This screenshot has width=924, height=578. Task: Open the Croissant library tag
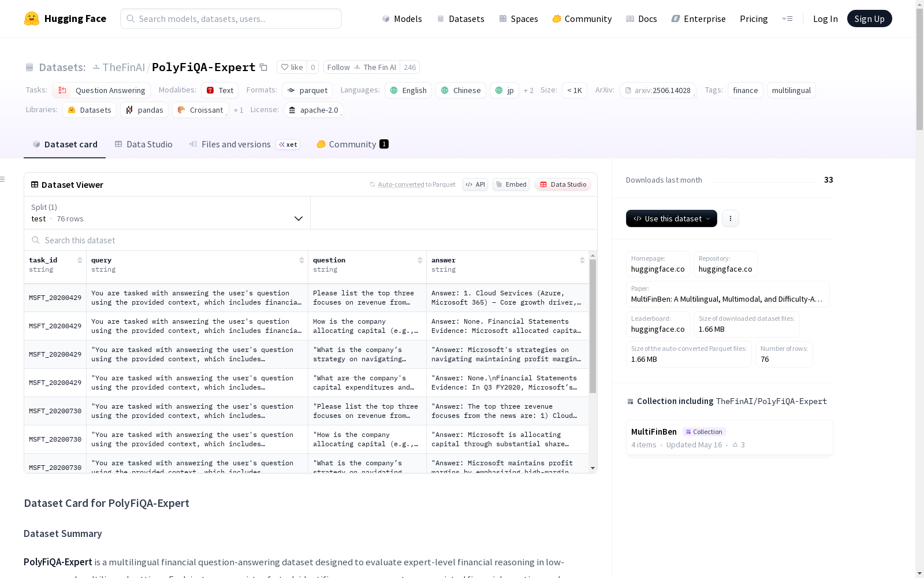click(x=200, y=110)
